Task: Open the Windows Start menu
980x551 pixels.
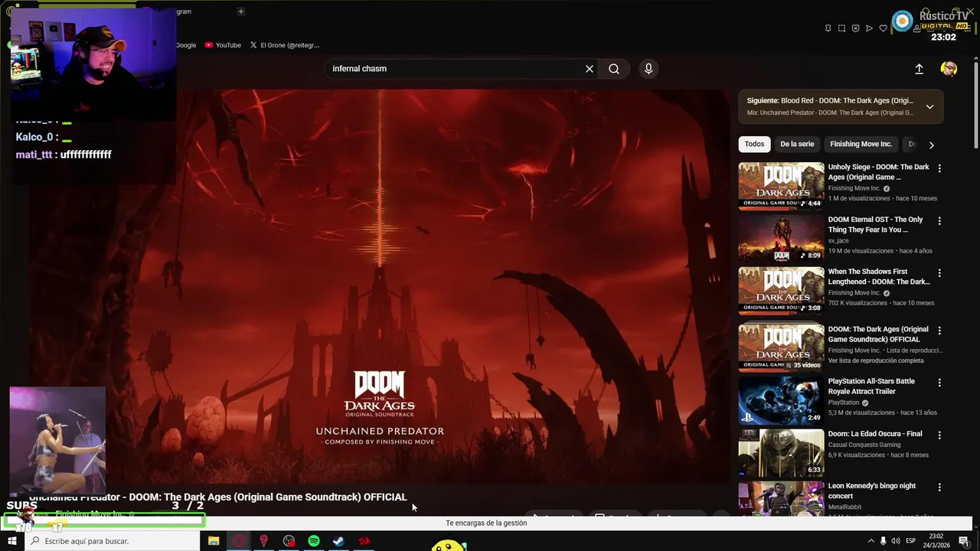Action: pyautogui.click(x=11, y=541)
